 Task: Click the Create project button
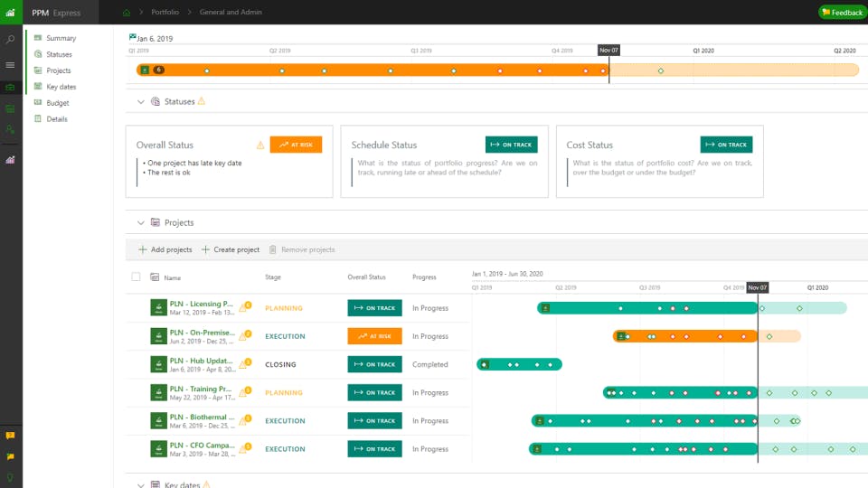click(x=231, y=249)
